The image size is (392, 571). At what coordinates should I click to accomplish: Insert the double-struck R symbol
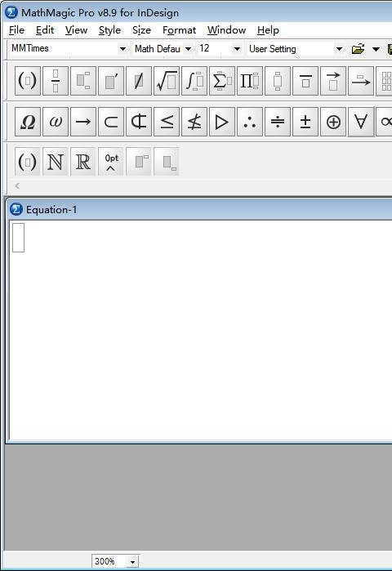pos(83,162)
